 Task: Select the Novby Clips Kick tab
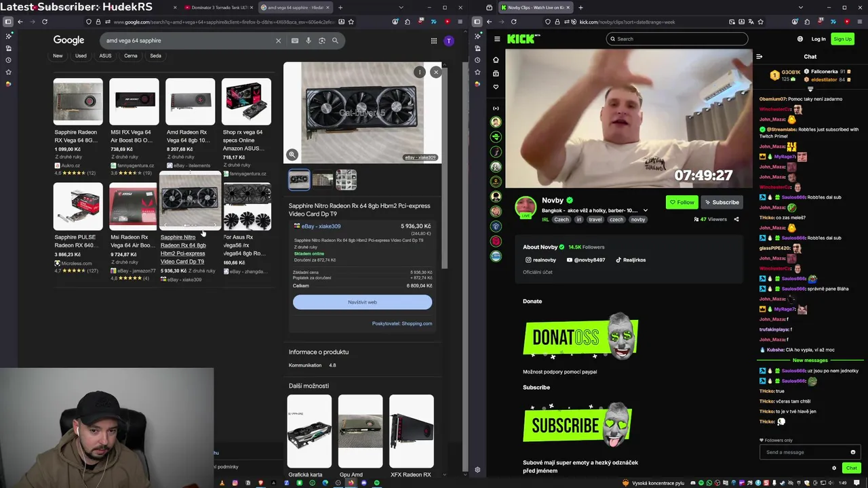click(536, 7)
